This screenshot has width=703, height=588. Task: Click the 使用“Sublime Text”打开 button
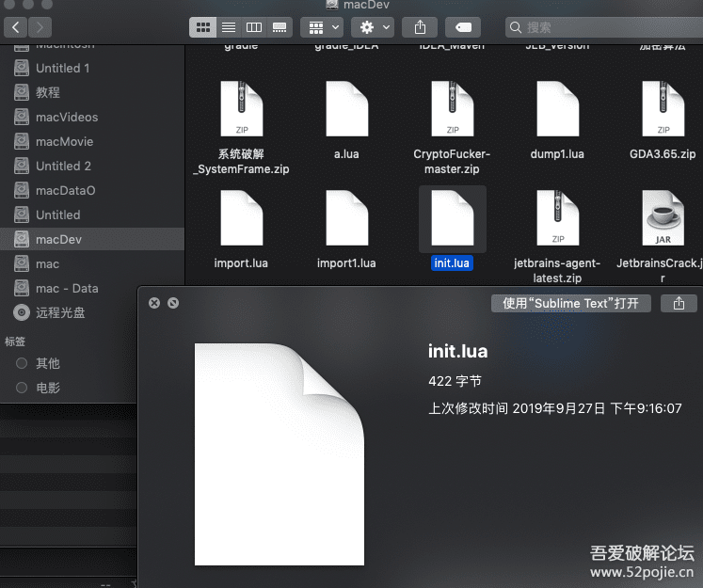[x=570, y=303]
